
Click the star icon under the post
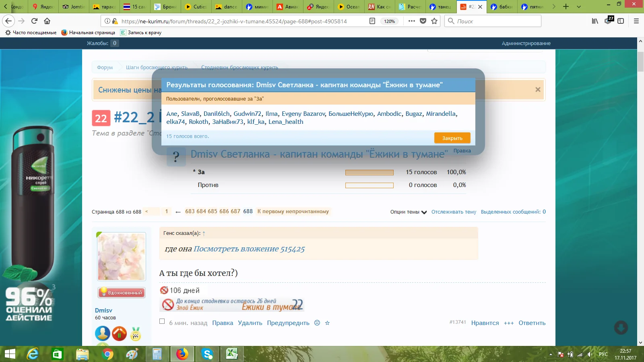327,323
